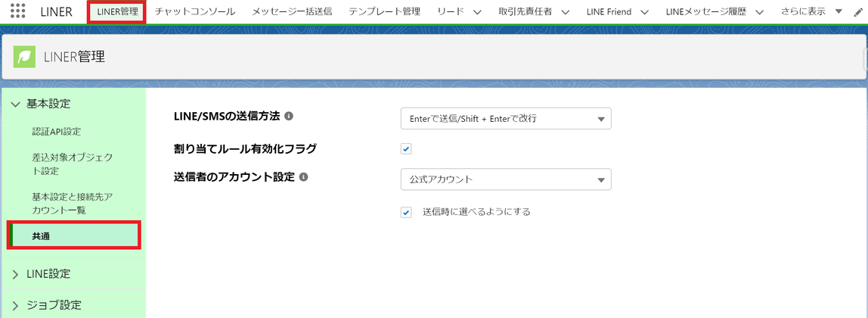Toggle 割り当てルール有効化フラグ checkbox

pos(406,148)
